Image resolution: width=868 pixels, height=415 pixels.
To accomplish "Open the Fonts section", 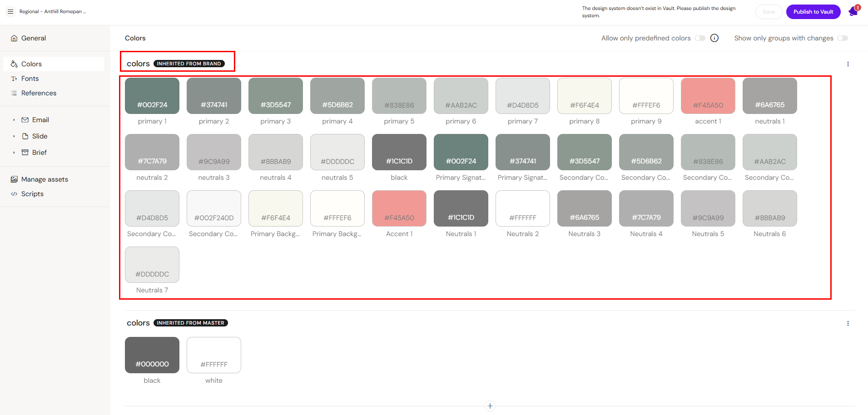I will click(30, 79).
